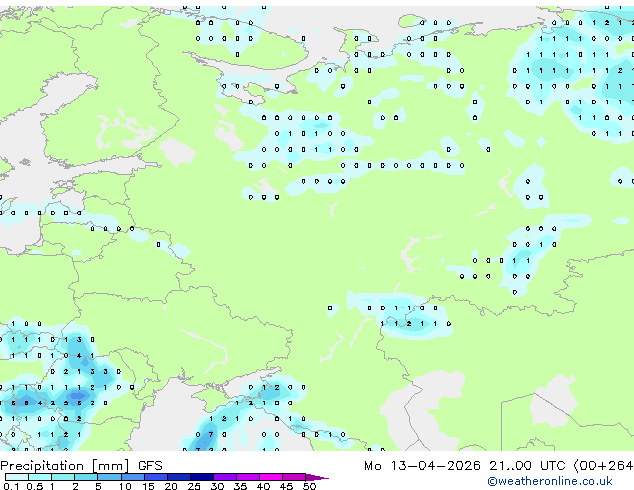Click the "21..00 UTC" time text
This screenshot has height=490, width=634.
point(527,466)
